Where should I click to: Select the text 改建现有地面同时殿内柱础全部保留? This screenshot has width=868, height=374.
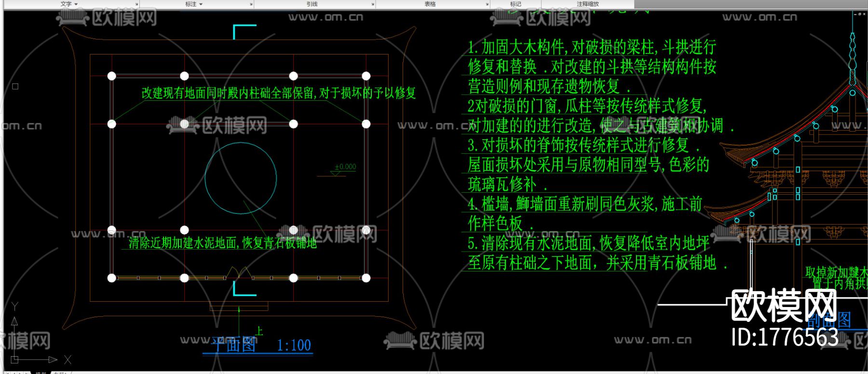(x=229, y=93)
